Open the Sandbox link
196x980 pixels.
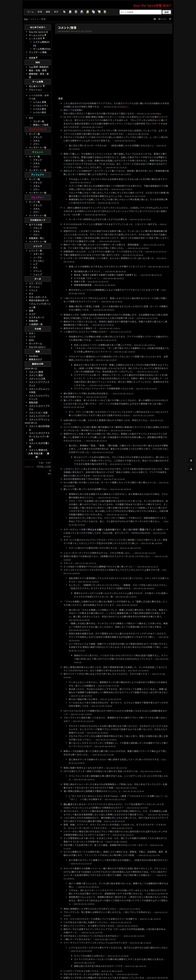[33, 356]
